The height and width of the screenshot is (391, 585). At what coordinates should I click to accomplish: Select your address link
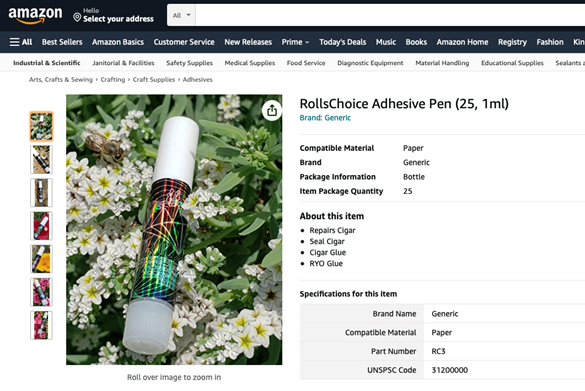click(118, 19)
